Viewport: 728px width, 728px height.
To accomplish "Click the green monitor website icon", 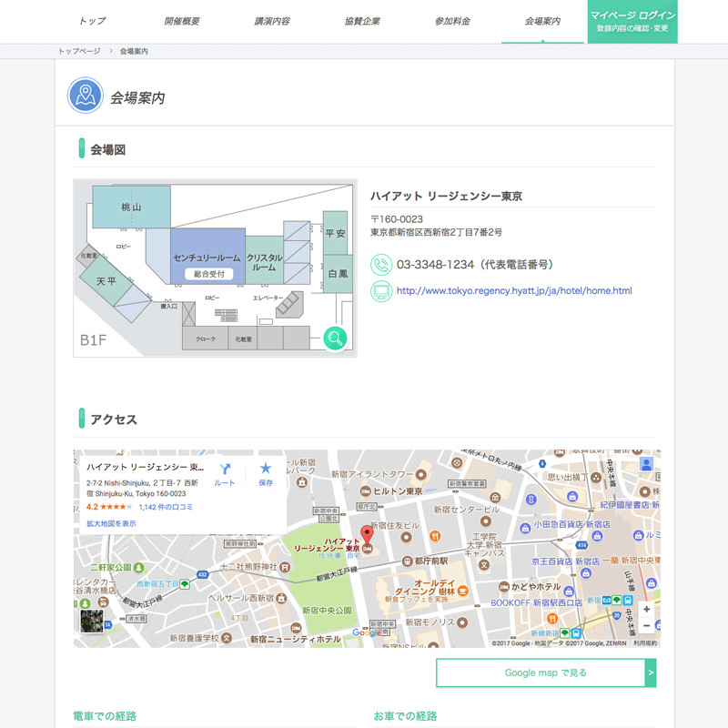I will point(381,291).
